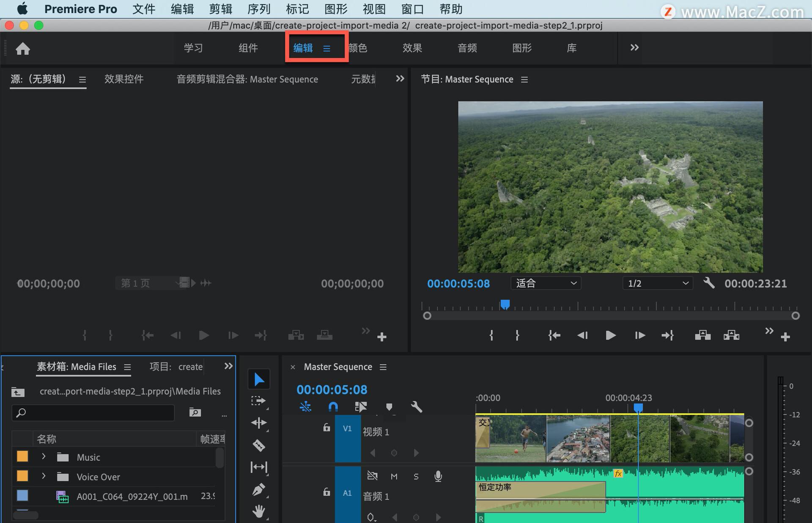Expand the Music folder
Viewport: 812px width, 523px height.
43,457
